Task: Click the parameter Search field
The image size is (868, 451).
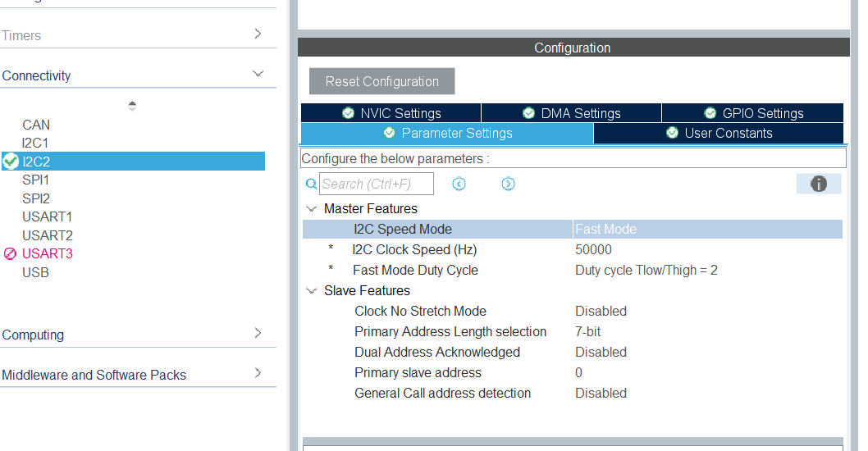Action: point(377,184)
